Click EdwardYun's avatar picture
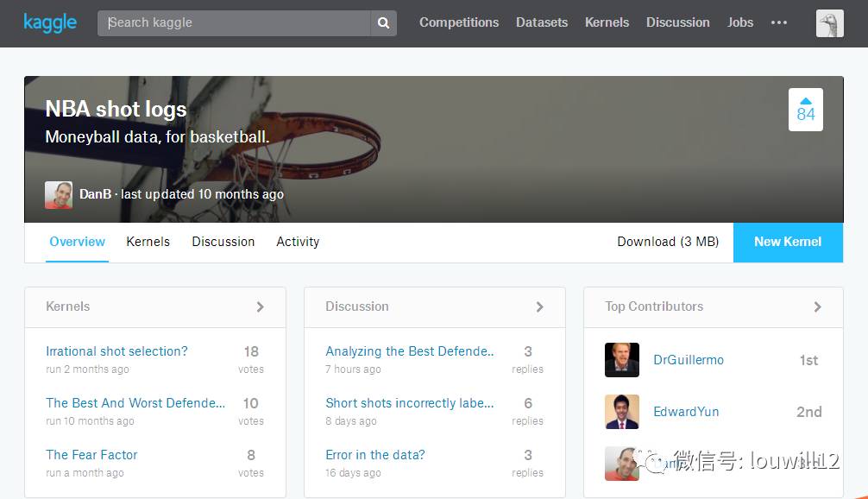 pyautogui.click(x=621, y=412)
